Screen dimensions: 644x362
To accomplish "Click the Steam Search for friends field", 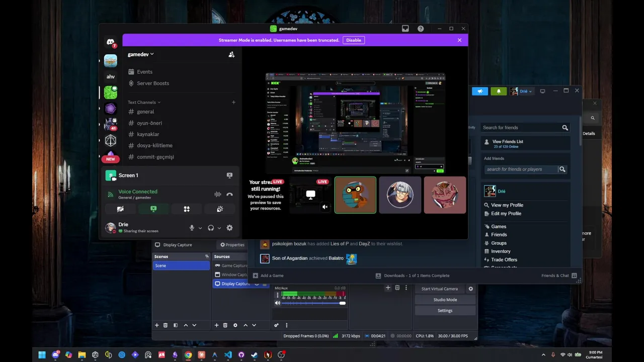I will [x=525, y=128].
